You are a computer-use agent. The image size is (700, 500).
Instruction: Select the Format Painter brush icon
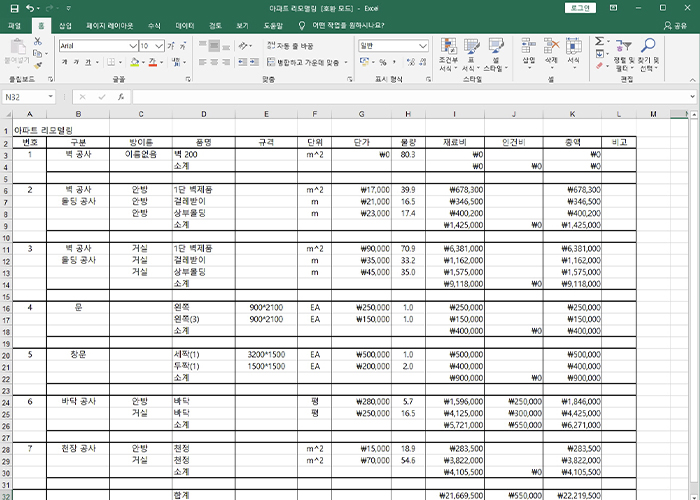pyautogui.click(x=38, y=65)
